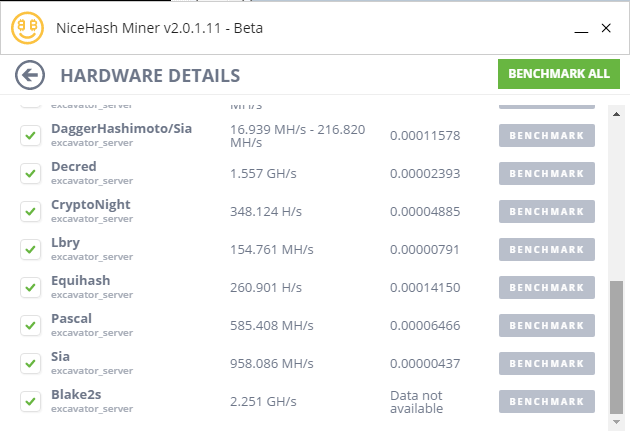Run benchmark for Equihash
Image resolution: width=630 pixels, height=442 pixels.
point(547,287)
